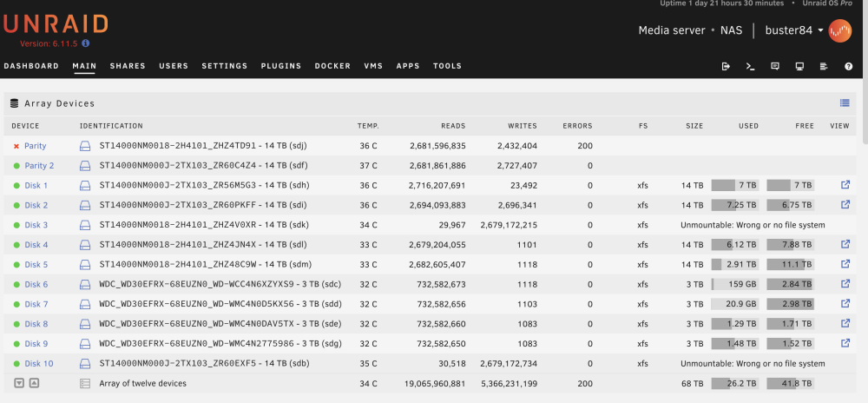Browse Disk 8 via view icon
The height and width of the screenshot is (403, 868).
point(845,323)
